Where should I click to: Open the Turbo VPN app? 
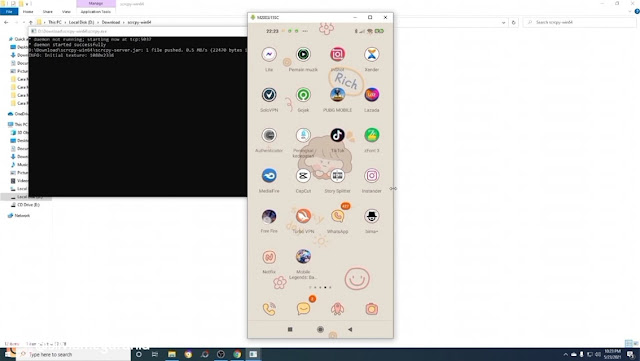coord(303,216)
